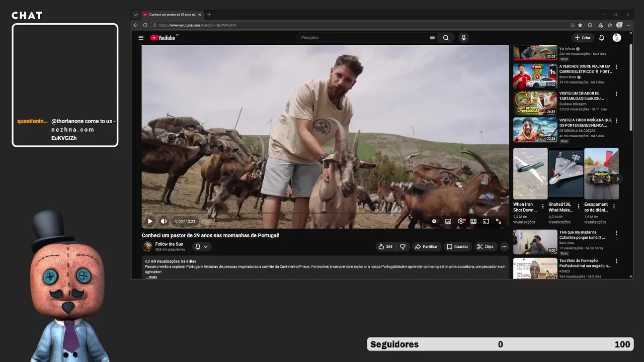Cast the video to another screen
This screenshot has height=362, width=644.
(486, 221)
